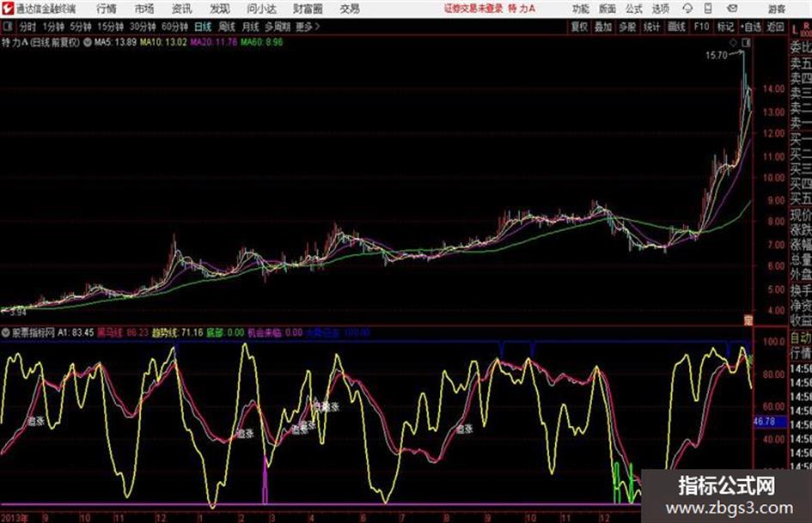Open the 行情 menu
The width and height of the screenshot is (812, 523).
click(x=107, y=9)
